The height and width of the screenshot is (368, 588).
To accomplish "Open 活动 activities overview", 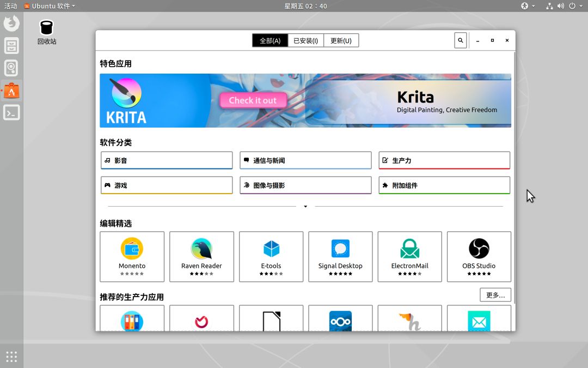I will (x=10, y=6).
